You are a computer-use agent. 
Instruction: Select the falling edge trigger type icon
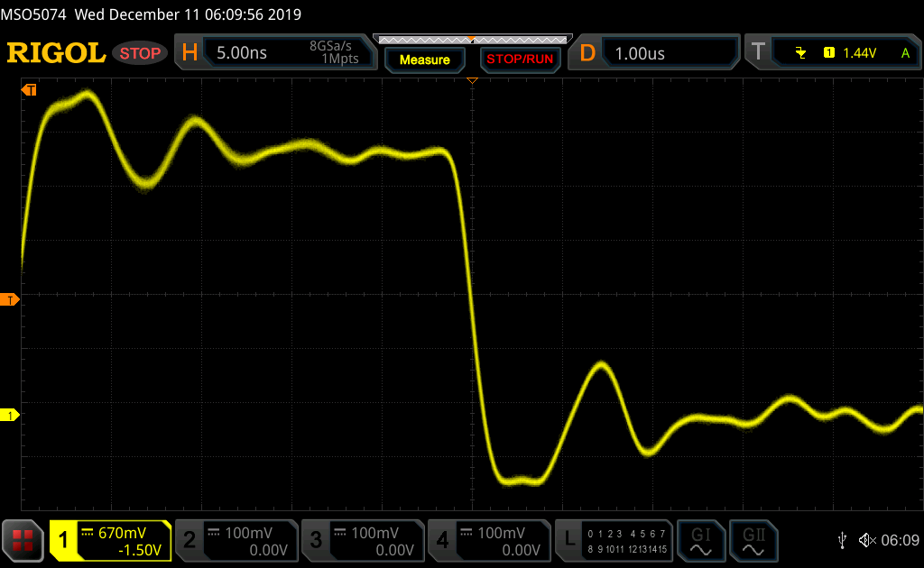click(800, 52)
